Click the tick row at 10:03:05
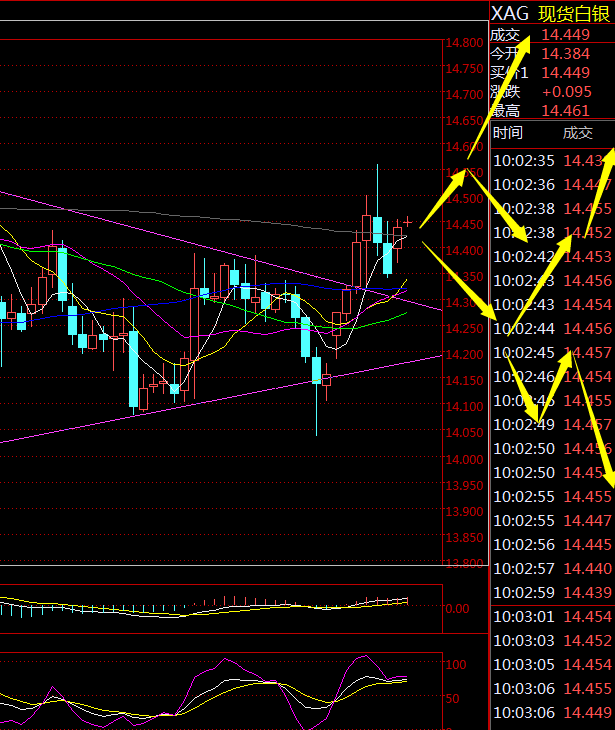 [x=553, y=665]
